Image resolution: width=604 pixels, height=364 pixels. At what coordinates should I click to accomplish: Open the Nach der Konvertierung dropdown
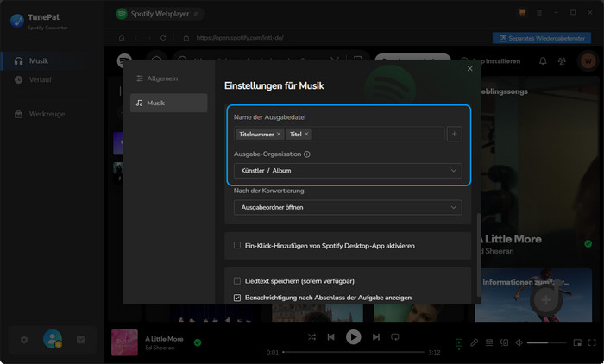[347, 207]
